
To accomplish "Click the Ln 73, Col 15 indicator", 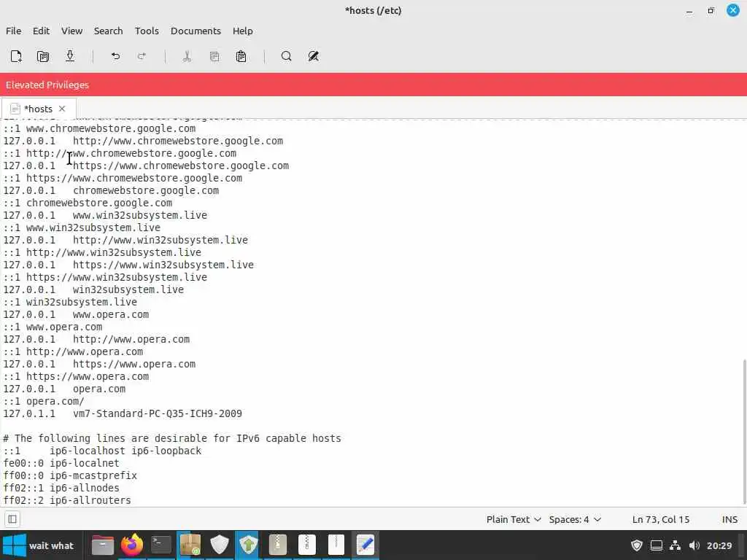I will click(x=661, y=519).
